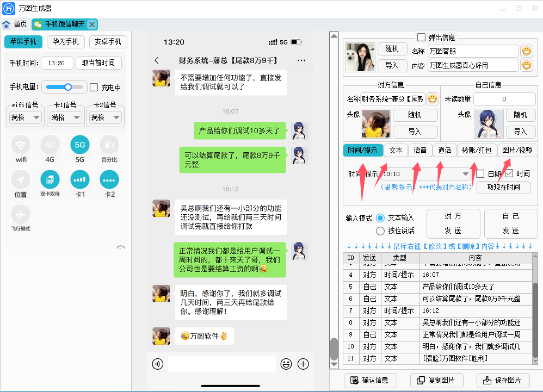
Task: Switch to the 转账/红包 tab
Action: [477, 150]
